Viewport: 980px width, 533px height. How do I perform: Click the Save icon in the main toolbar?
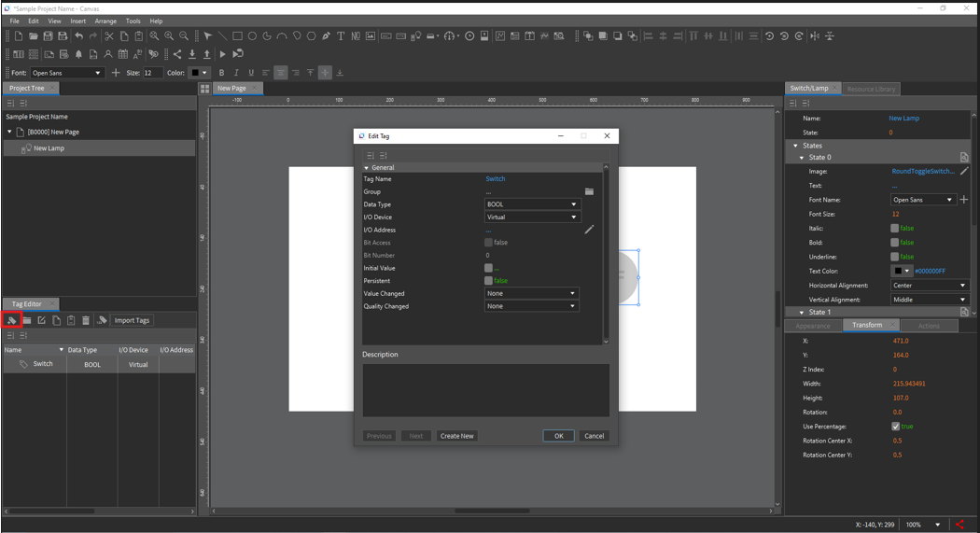tap(48, 36)
